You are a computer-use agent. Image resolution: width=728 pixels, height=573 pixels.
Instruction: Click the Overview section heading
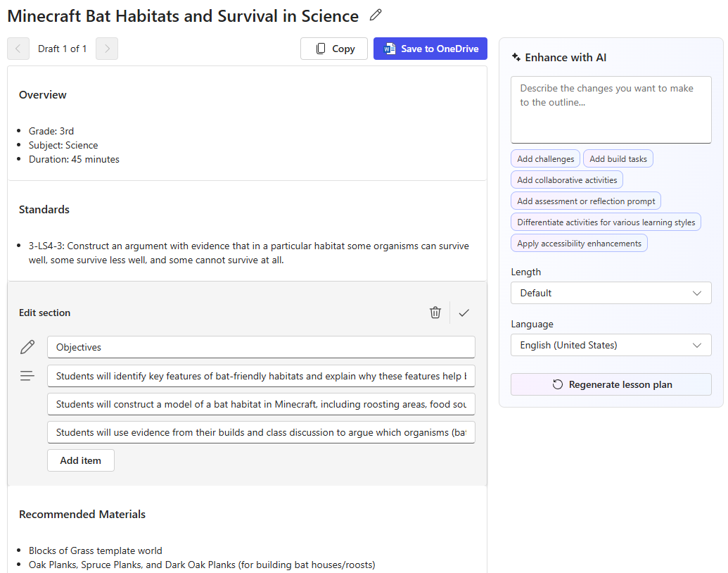tap(43, 95)
